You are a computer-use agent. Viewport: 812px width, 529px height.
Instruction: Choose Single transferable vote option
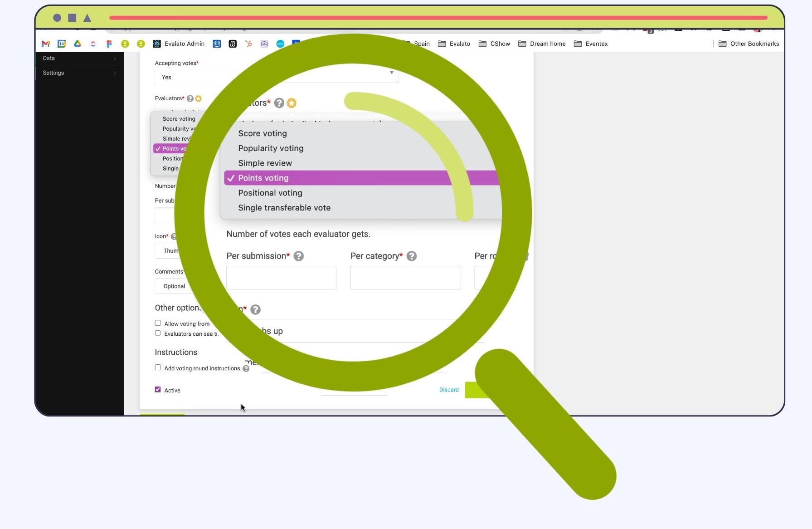[x=284, y=208]
